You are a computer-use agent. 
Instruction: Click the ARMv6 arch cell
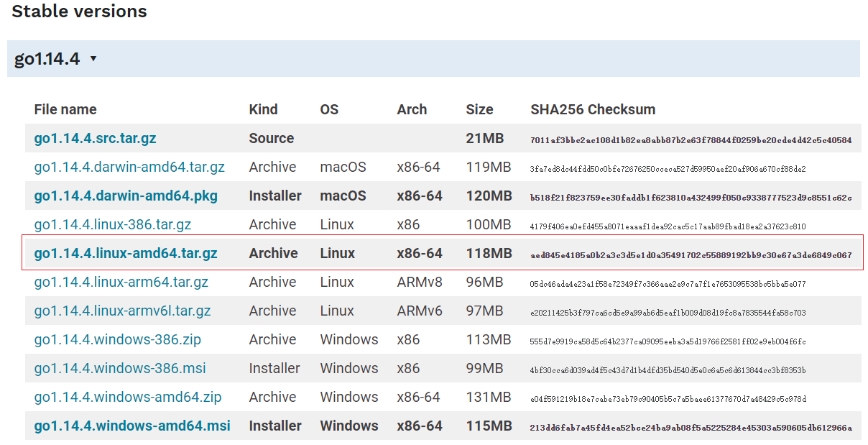click(x=420, y=311)
